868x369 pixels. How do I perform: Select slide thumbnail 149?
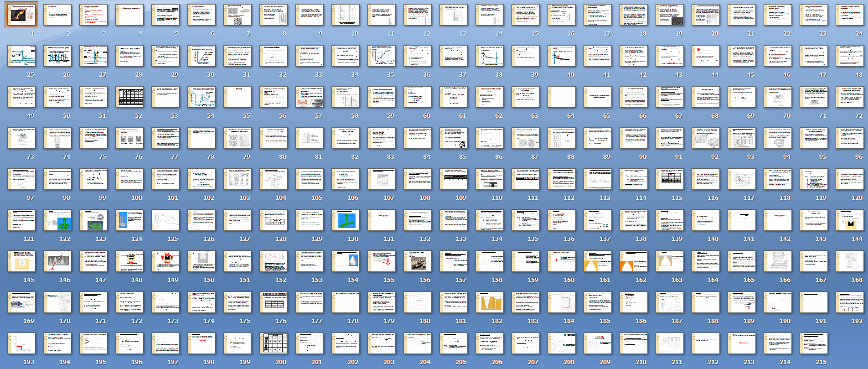pyautogui.click(x=165, y=261)
